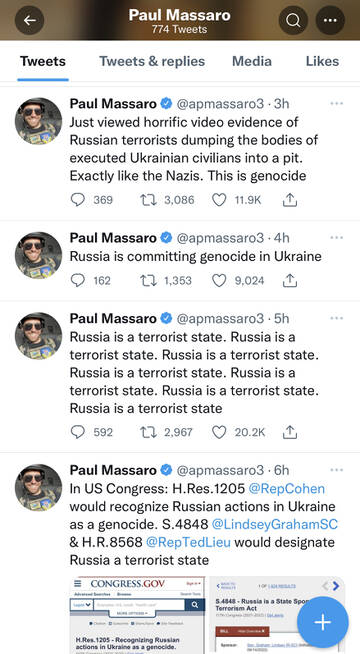The height and width of the screenshot is (654, 360).
Task: Open the @LindseyGrahamSC mention link
Action: click(x=274, y=524)
